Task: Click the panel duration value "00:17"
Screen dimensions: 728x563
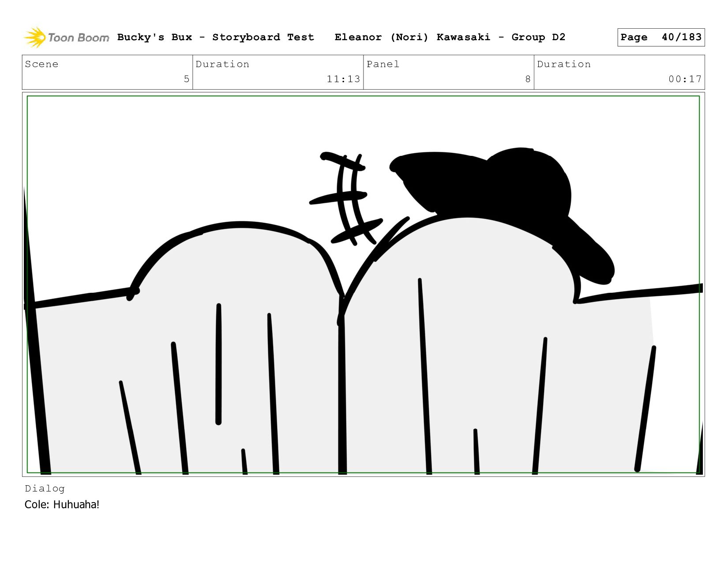Action: (x=685, y=79)
